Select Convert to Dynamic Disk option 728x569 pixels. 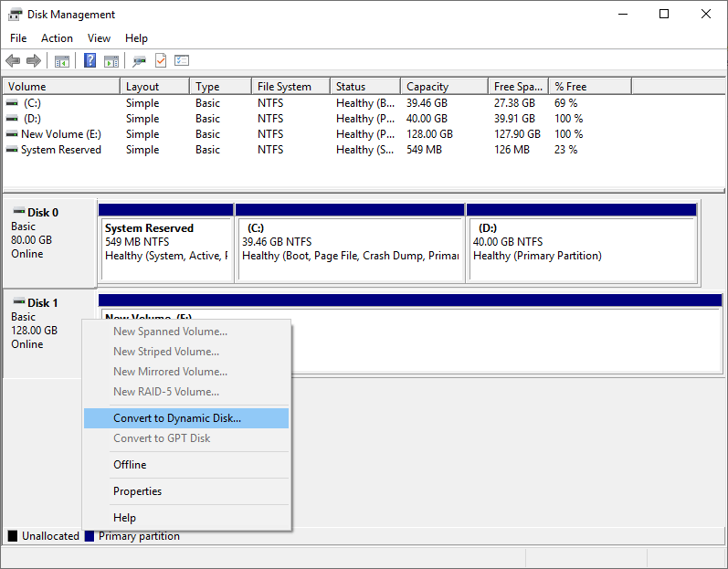click(177, 418)
